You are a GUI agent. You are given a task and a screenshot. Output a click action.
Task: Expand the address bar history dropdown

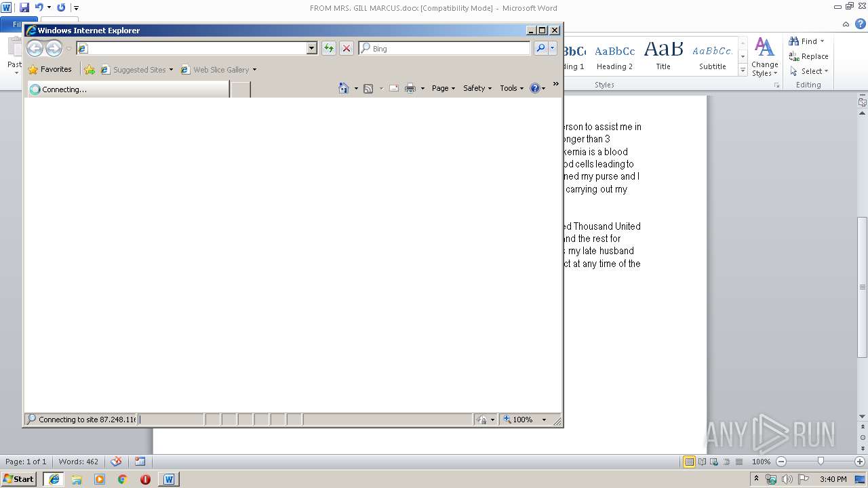(312, 48)
